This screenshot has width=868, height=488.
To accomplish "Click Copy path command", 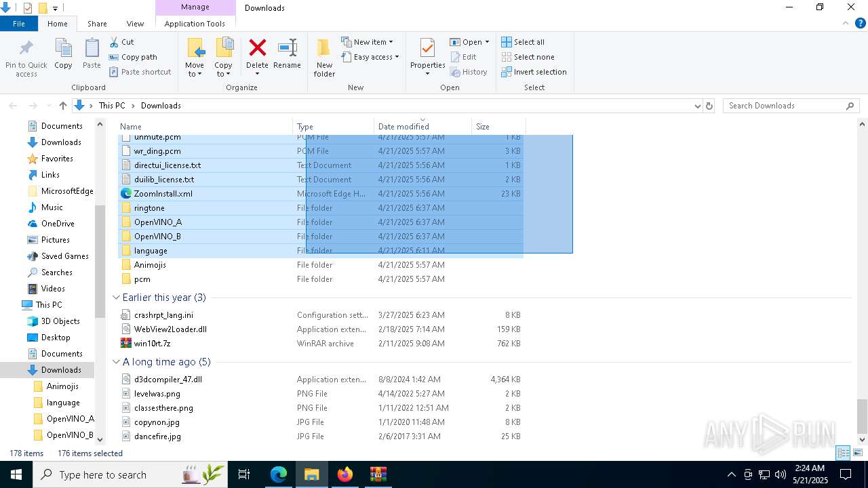I will click(133, 57).
